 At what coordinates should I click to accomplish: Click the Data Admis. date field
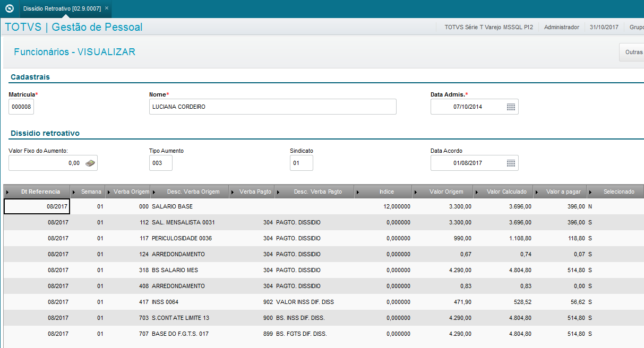(474, 107)
